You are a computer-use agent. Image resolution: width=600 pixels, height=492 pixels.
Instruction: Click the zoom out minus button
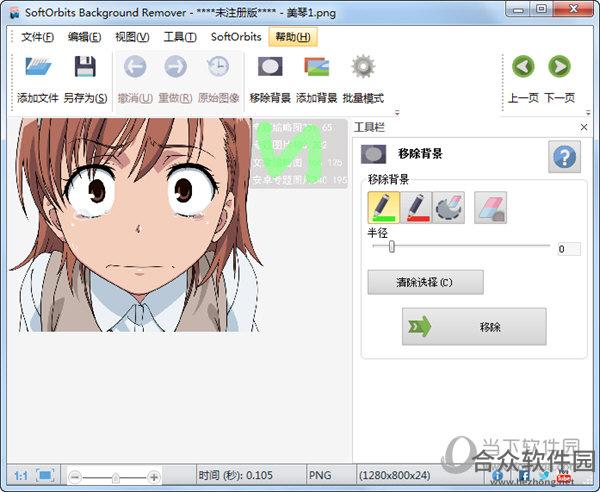coord(75,477)
